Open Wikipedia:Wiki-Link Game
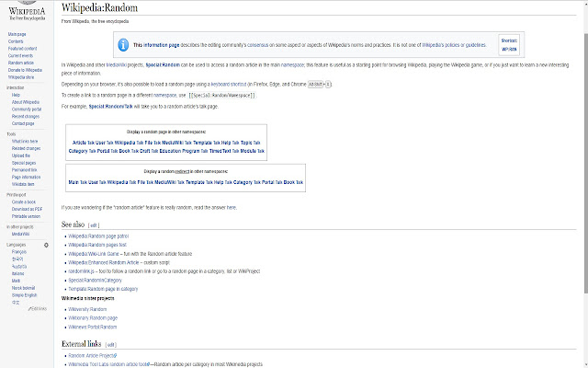The width and height of the screenshot is (588, 368). (94, 254)
